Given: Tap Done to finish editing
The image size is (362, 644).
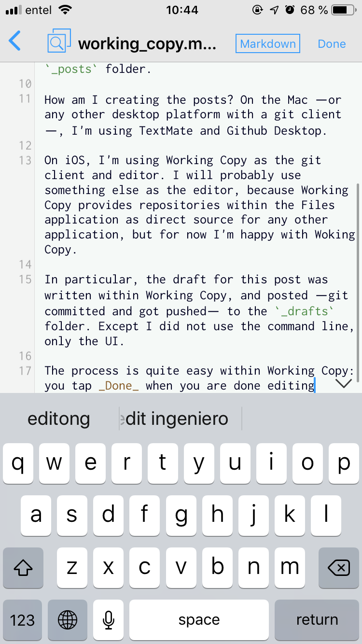Looking at the screenshot, I should [x=332, y=44].
